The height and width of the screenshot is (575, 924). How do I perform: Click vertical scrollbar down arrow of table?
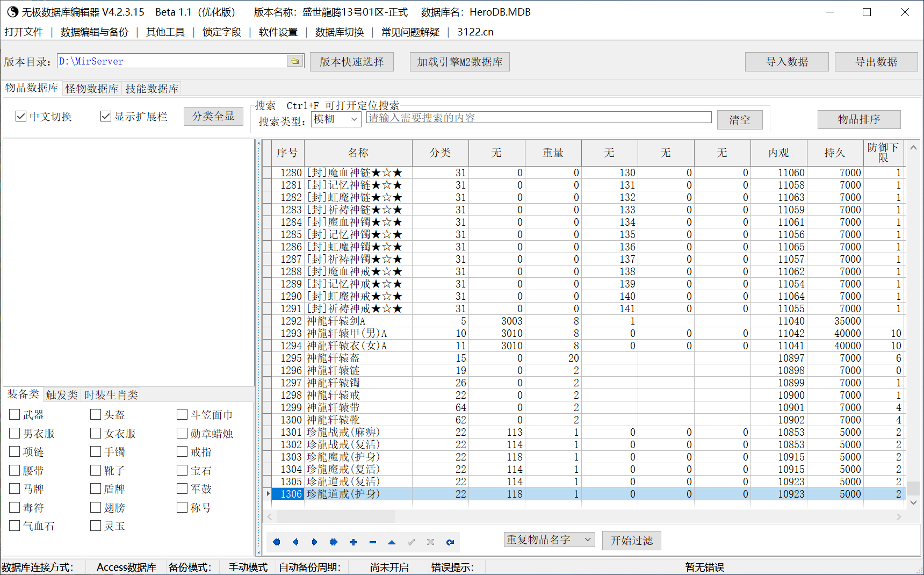(913, 503)
